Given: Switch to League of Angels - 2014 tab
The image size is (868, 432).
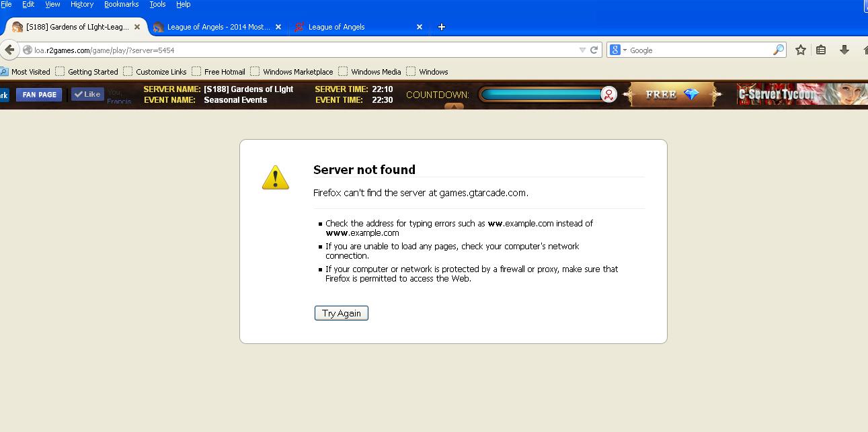Looking at the screenshot, I should click(217, 27).
